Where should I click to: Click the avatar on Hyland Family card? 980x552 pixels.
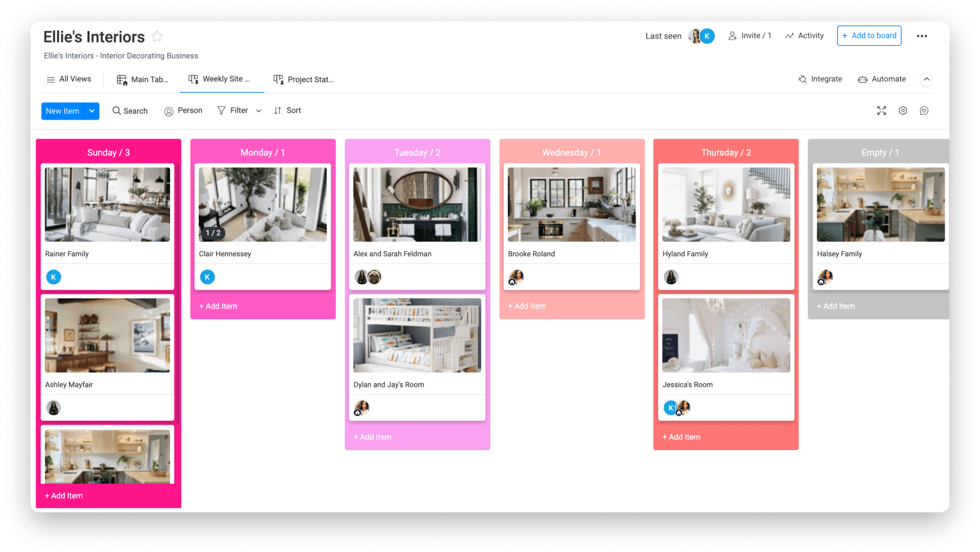[x=671, y=277]
